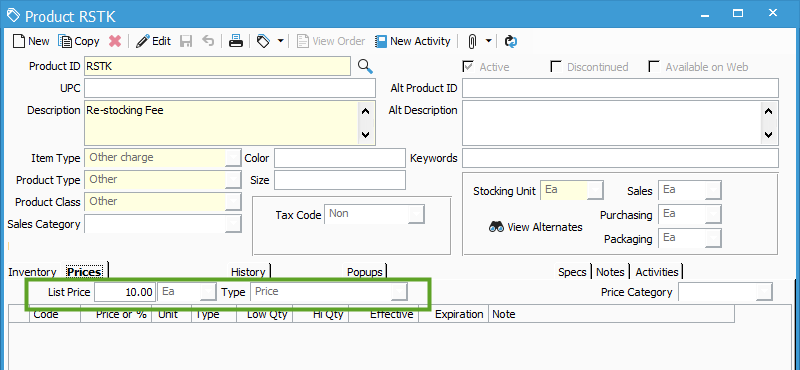Viewport: 800px width, 370px height.
Task: Click the Edit pencil icon
Action: point(143,41)
